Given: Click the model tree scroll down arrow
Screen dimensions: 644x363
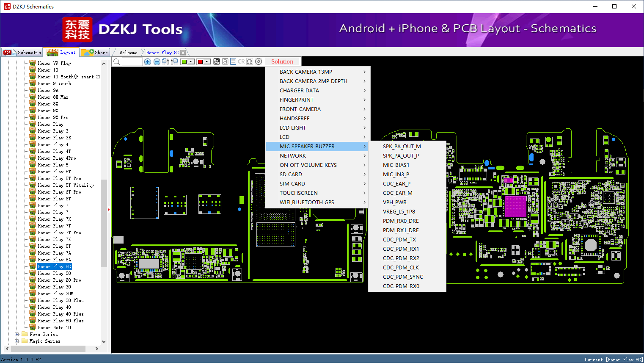Looking at the screenshot, I should pos(104,341).
